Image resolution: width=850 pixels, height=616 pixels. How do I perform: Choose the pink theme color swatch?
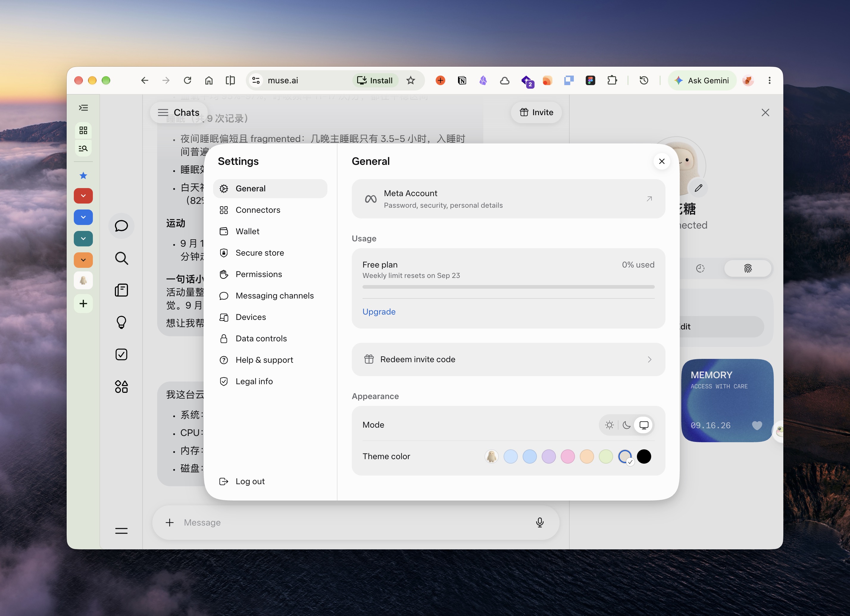(x=568, y=456)
